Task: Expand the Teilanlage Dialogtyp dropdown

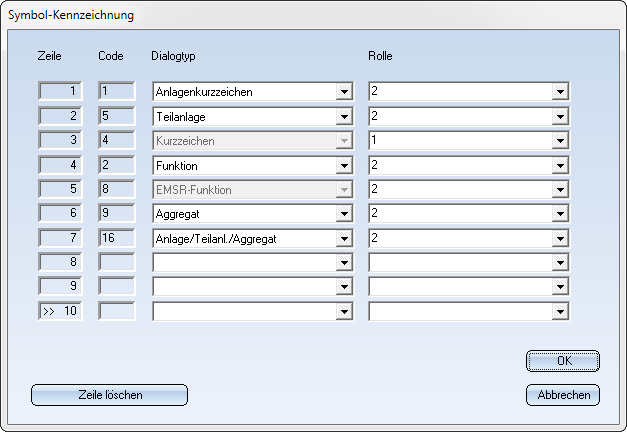Action: (344, 117)
